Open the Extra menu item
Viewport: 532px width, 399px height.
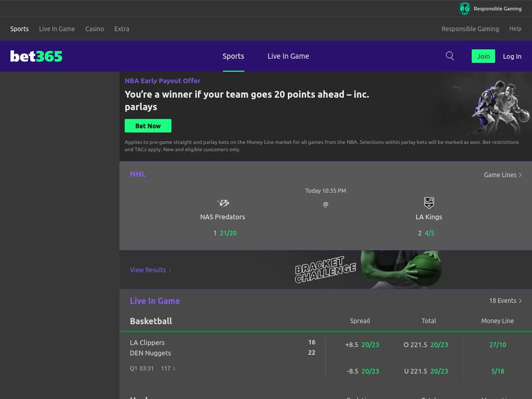click(122, 29)
